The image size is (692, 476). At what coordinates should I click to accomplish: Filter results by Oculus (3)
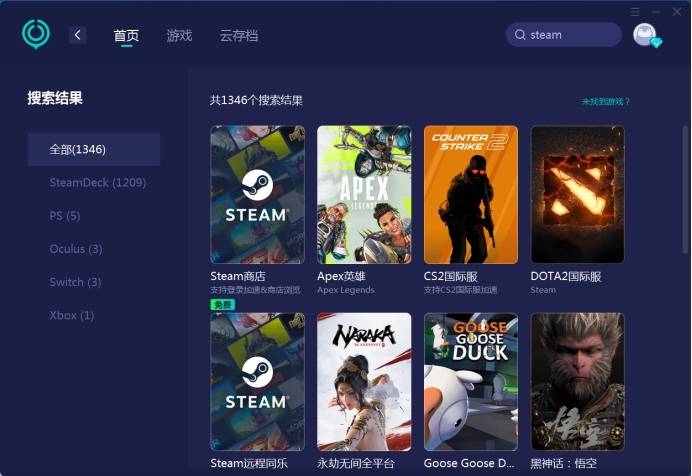point(76,249)
